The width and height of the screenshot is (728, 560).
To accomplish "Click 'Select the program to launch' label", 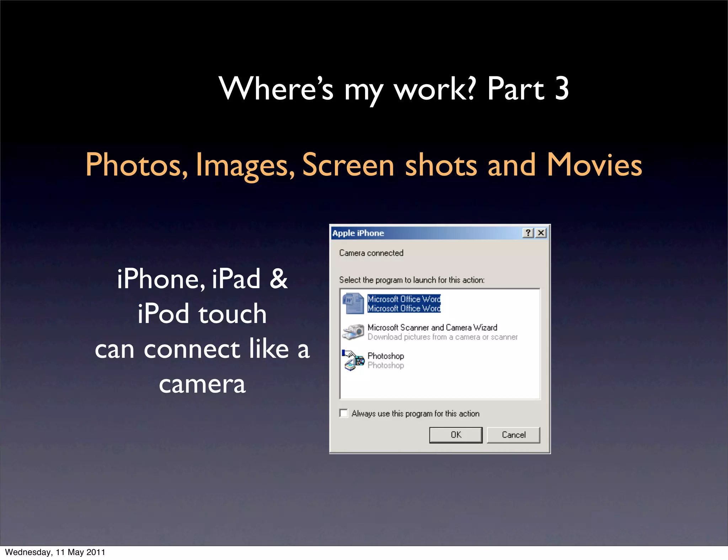I will (412, 280).
